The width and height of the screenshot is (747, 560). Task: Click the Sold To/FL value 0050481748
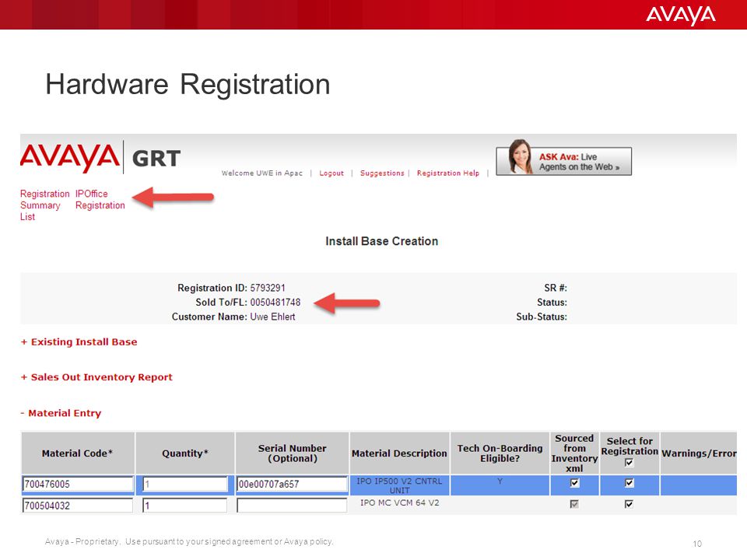[x=275, y=303]
